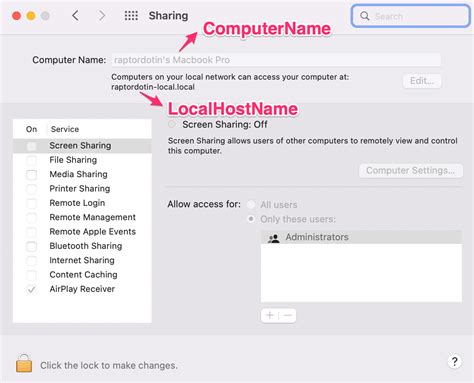The width and height of the screenshot is (474, 383).
Task: Select the Screen Sharing service row
Action: pyautogui.click(x=82, y=146)
